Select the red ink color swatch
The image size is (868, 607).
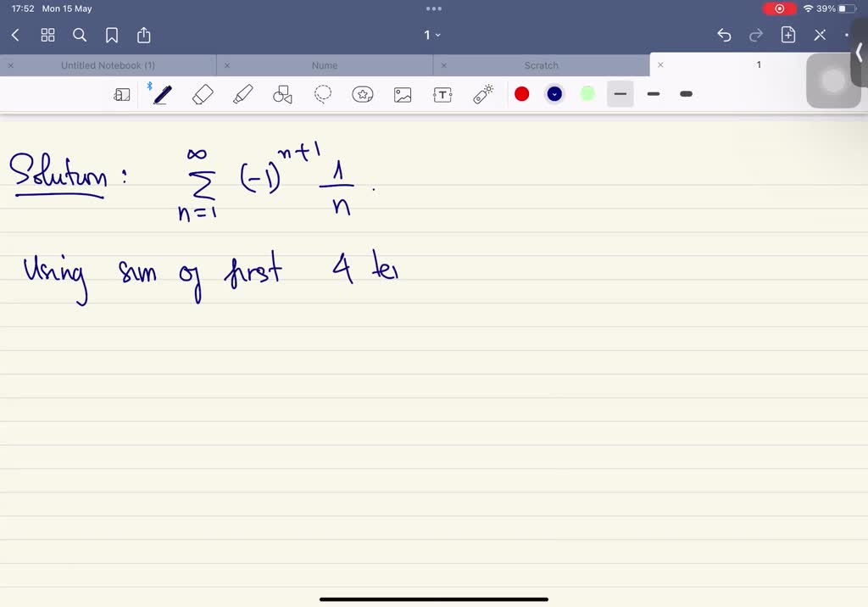522,94
